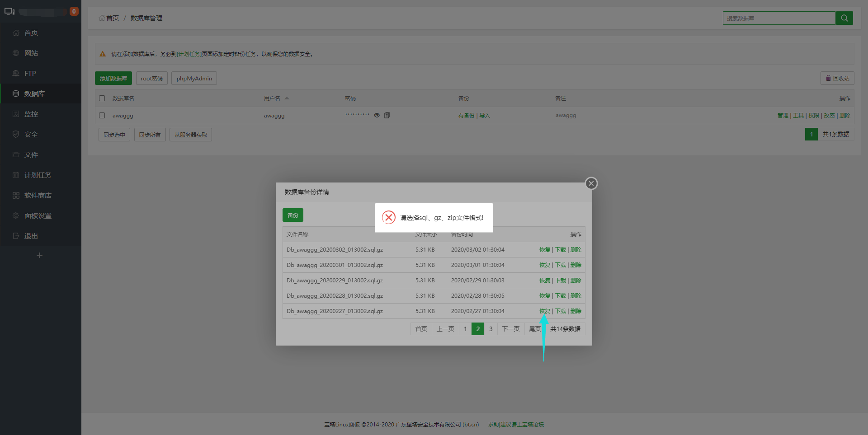Download the 20200302 backup file
This screenshot has width=868, height=435.
(561, 250)
